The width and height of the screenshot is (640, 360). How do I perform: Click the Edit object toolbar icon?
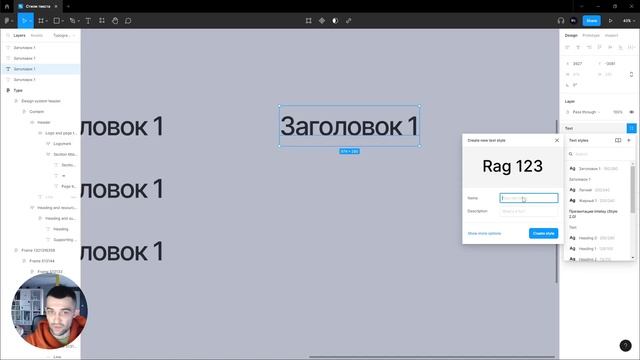(309, 20)
